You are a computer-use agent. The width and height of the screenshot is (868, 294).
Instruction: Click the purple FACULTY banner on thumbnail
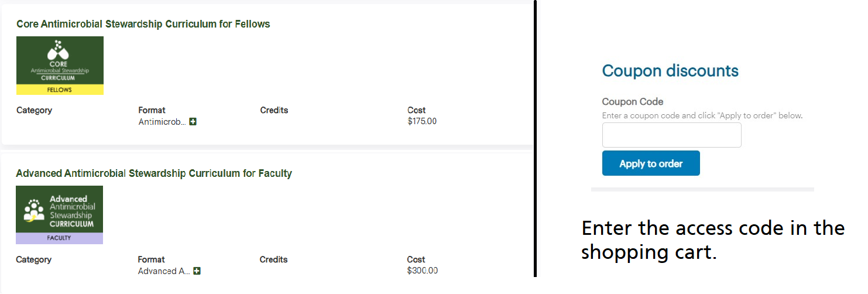coord(59,238)
